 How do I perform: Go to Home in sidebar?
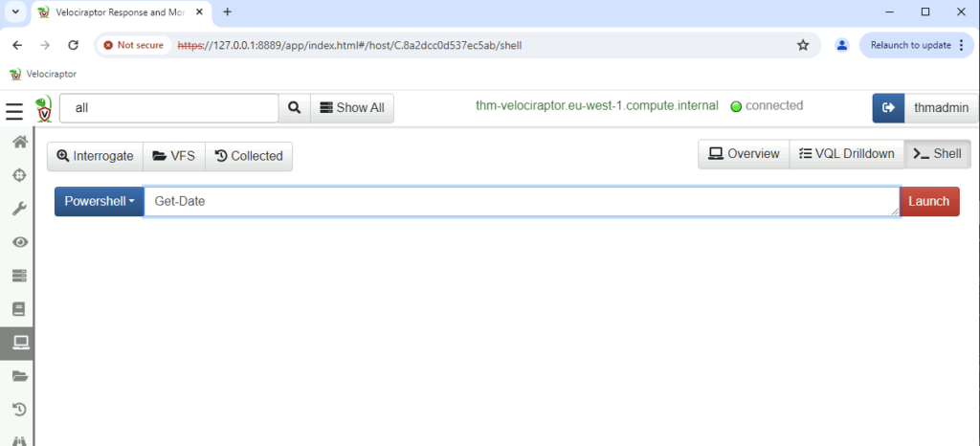(x=20, y=143)
